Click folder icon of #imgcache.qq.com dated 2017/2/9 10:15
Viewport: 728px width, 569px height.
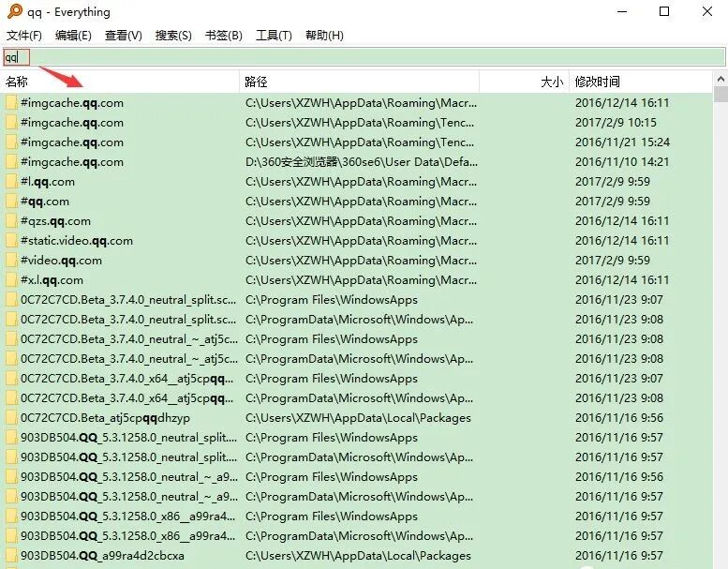(11, 123)
